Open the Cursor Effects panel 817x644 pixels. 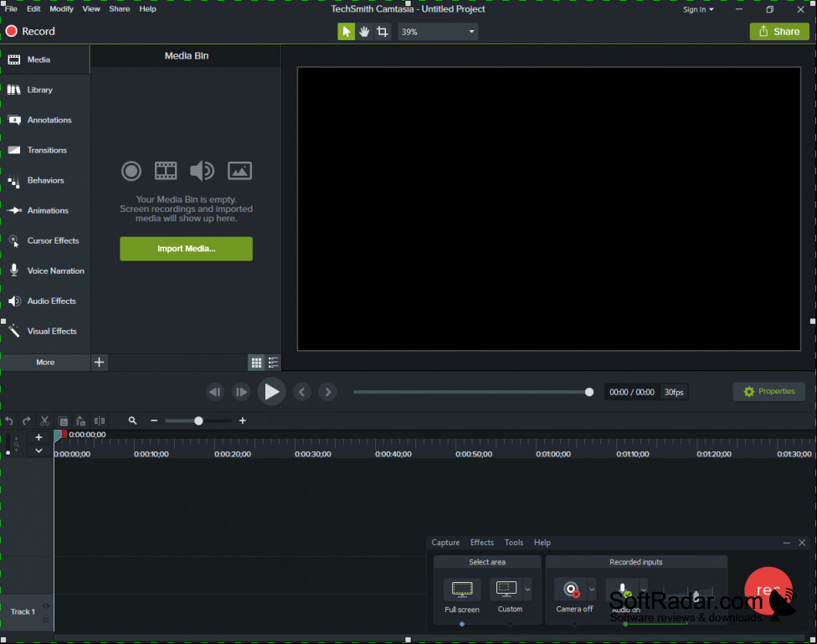tap(45, 241)
